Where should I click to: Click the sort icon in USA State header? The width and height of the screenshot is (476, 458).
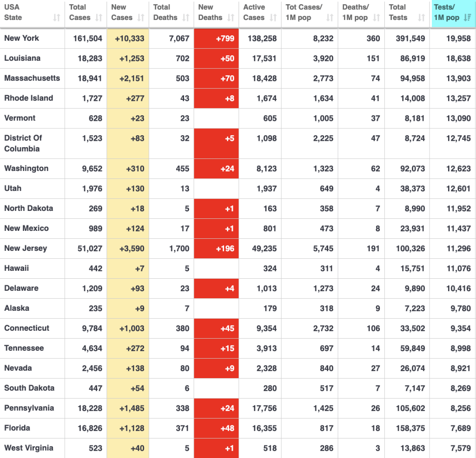point(57,18)
